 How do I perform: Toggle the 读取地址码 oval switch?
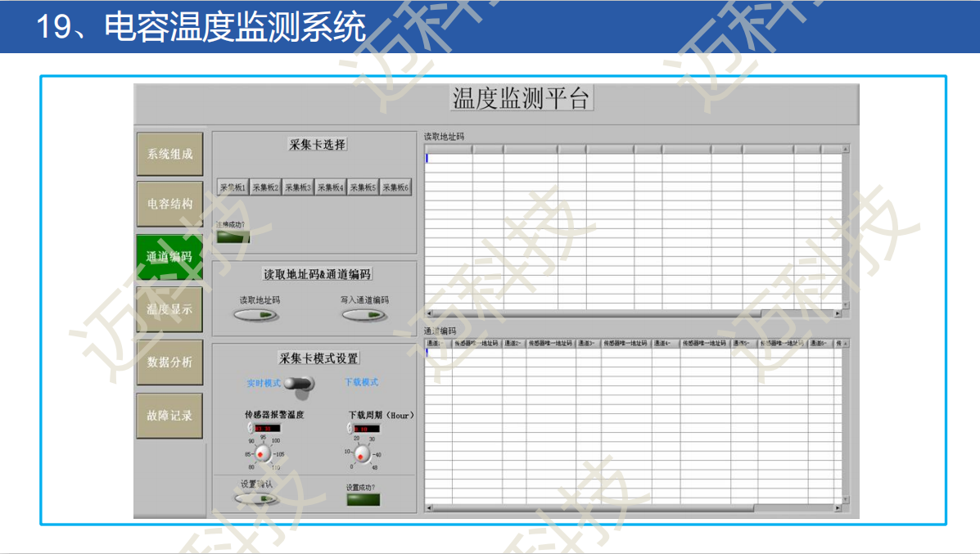255,315
